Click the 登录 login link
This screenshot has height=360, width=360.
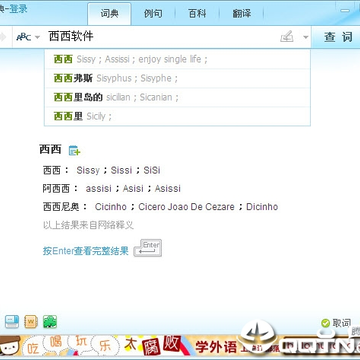click(x=18, y=9)
